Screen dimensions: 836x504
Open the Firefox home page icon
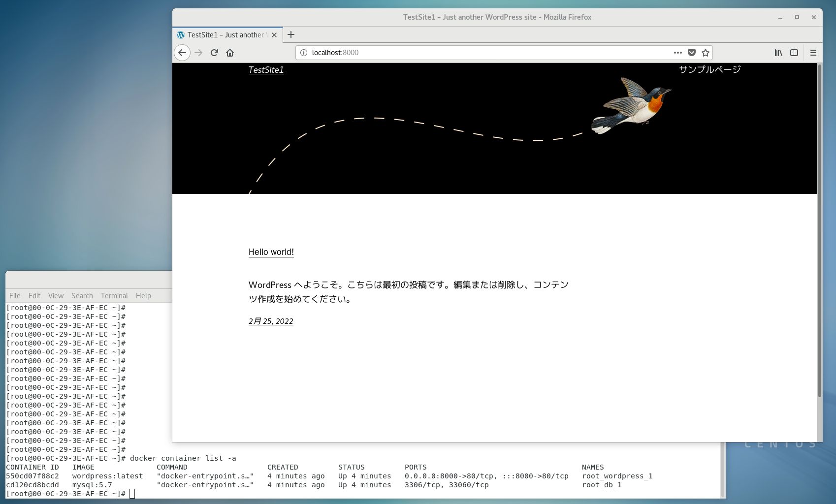pos(230,53)
